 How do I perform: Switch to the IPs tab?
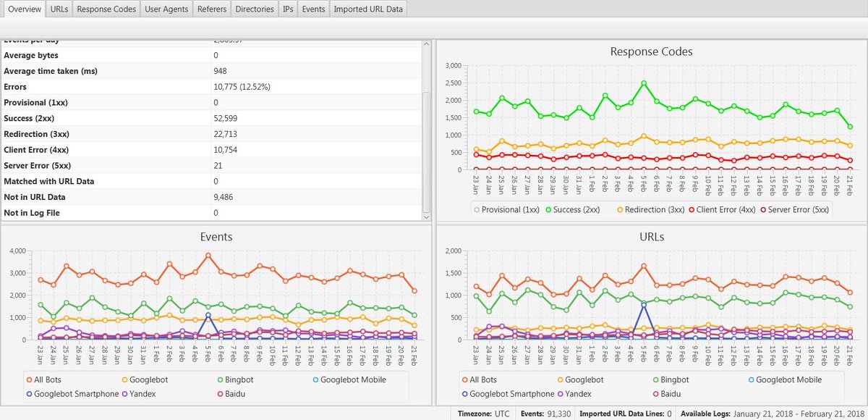click(287, 9)
